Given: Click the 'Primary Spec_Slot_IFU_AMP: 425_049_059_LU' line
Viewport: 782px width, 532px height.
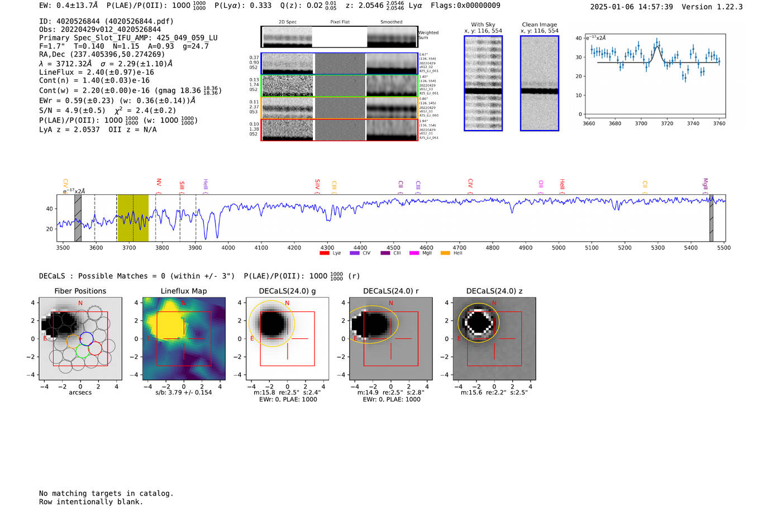Looking at the screenshot, I should tap(128, 38).
